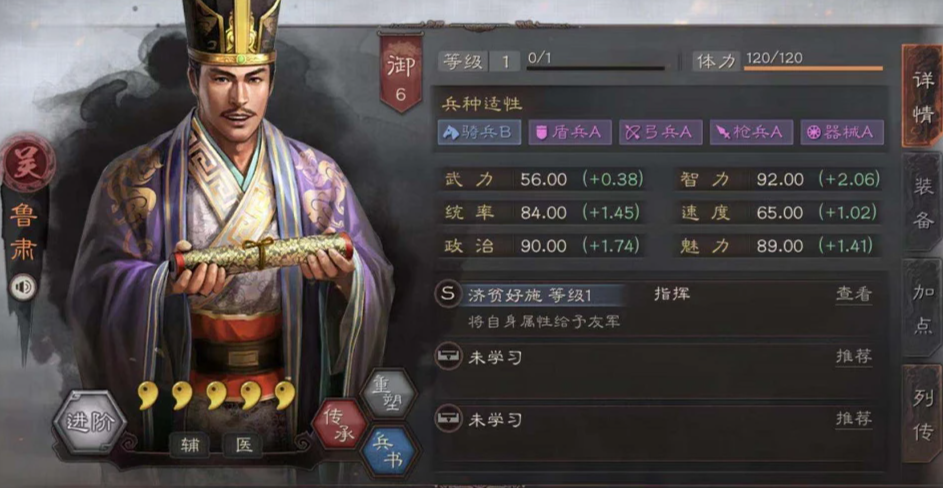Select the 器械A siege troop icon

pos(843,132)
